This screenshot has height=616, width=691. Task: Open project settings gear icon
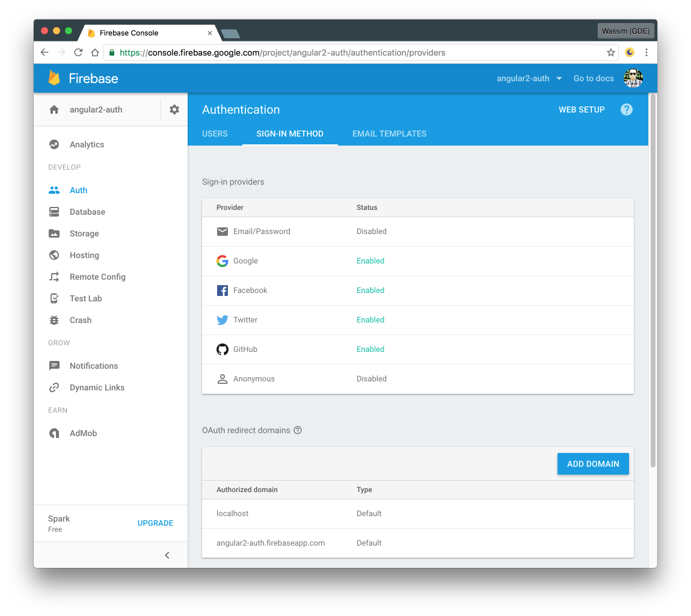coord(174,109)
